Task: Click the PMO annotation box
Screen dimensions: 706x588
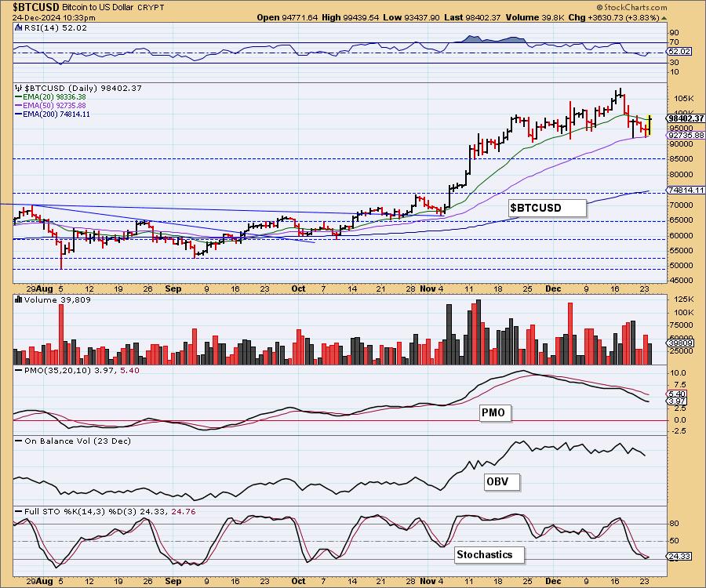Action: 493,413
